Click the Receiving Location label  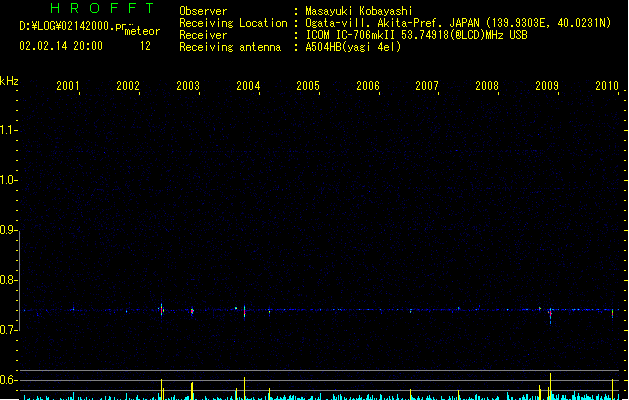click(233, 23)
